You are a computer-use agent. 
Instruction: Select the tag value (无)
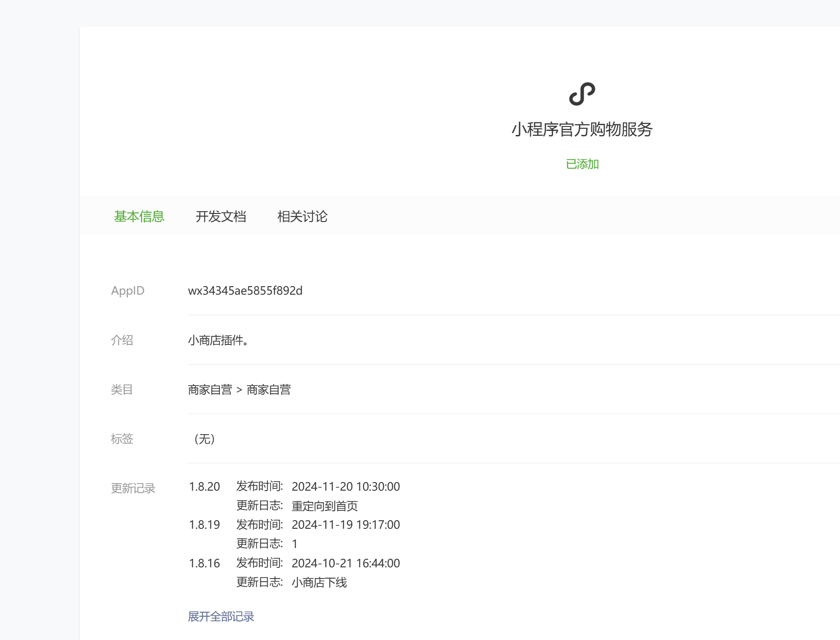[205, 439]
